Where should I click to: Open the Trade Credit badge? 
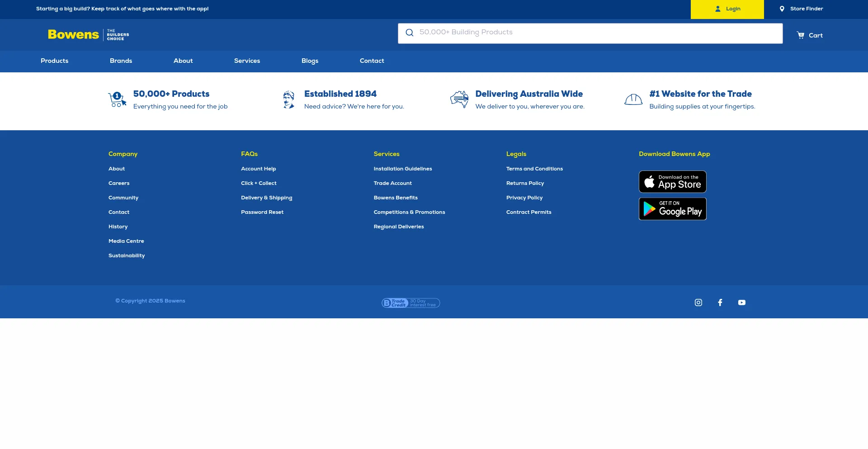[410, 303]
